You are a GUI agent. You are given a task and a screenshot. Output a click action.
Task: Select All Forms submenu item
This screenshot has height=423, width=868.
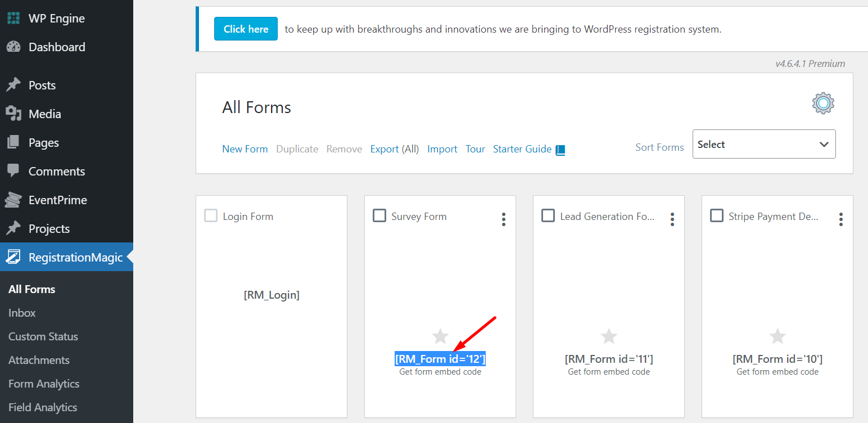pyautogui.click(x=32, y=289)
